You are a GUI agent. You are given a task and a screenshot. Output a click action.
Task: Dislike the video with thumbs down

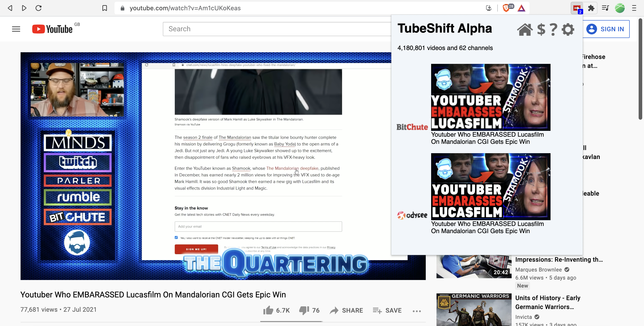click(304, 310)
